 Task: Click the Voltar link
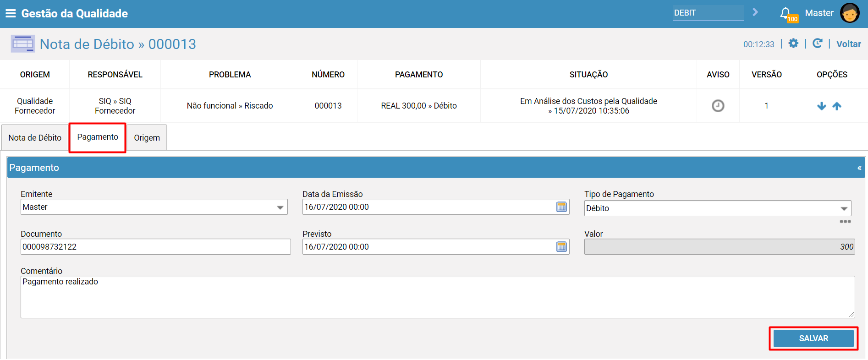coord(848,44)
